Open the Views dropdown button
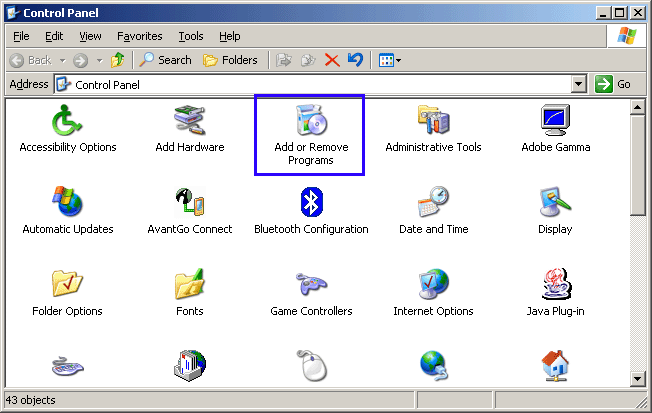Viewport: 652px width, 413px height. pos(390,61)
